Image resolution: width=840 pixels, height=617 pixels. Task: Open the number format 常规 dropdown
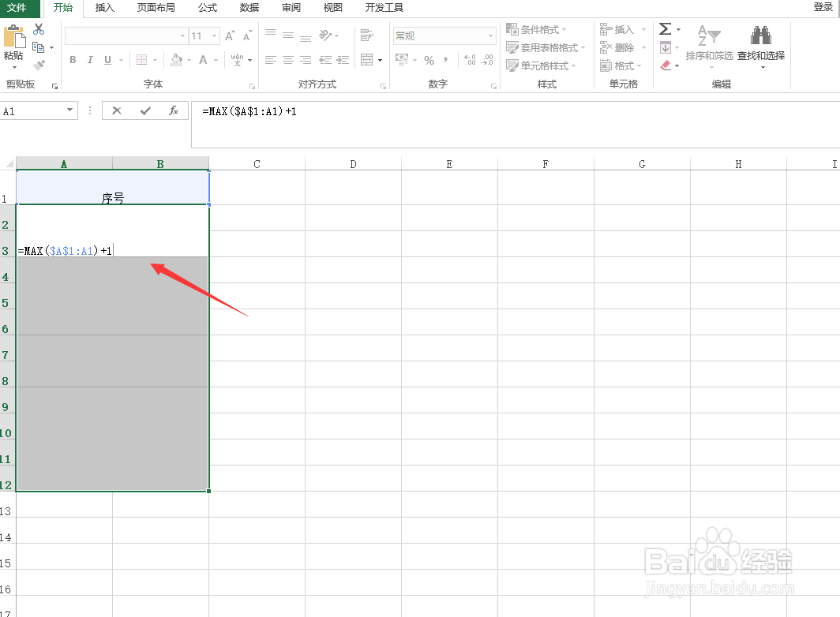490,36
